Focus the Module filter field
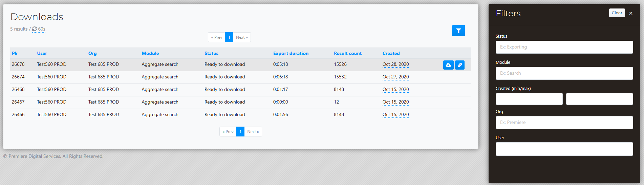Viewport: 644px width, 185px height. tap(564, 73)
